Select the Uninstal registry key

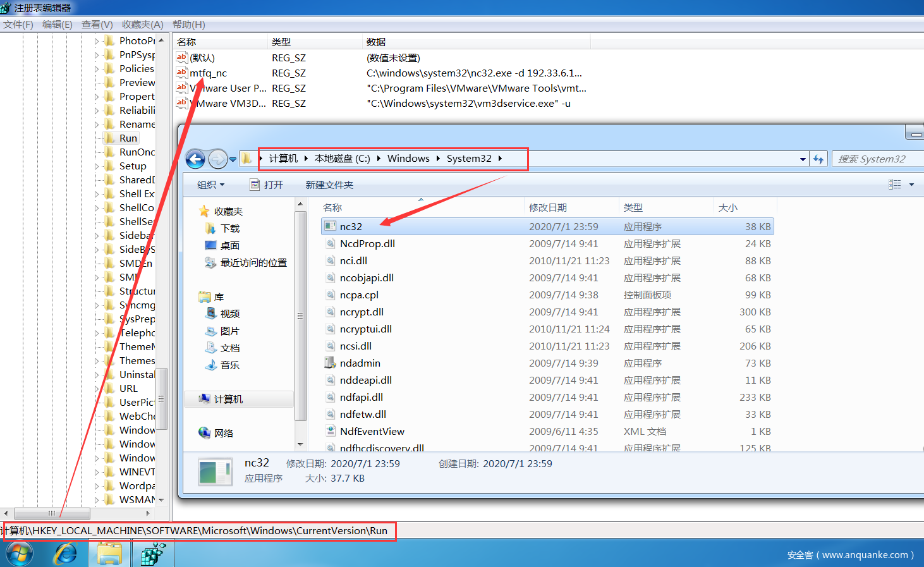(x=137, y=375)
